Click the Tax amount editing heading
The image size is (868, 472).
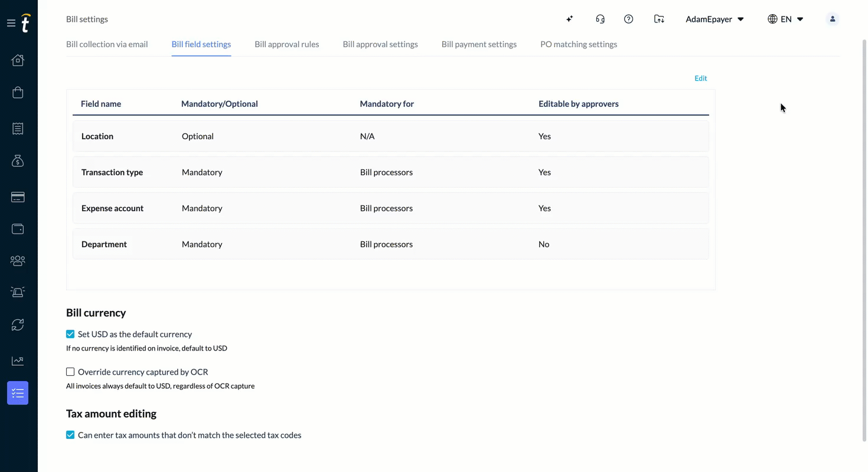111,414
